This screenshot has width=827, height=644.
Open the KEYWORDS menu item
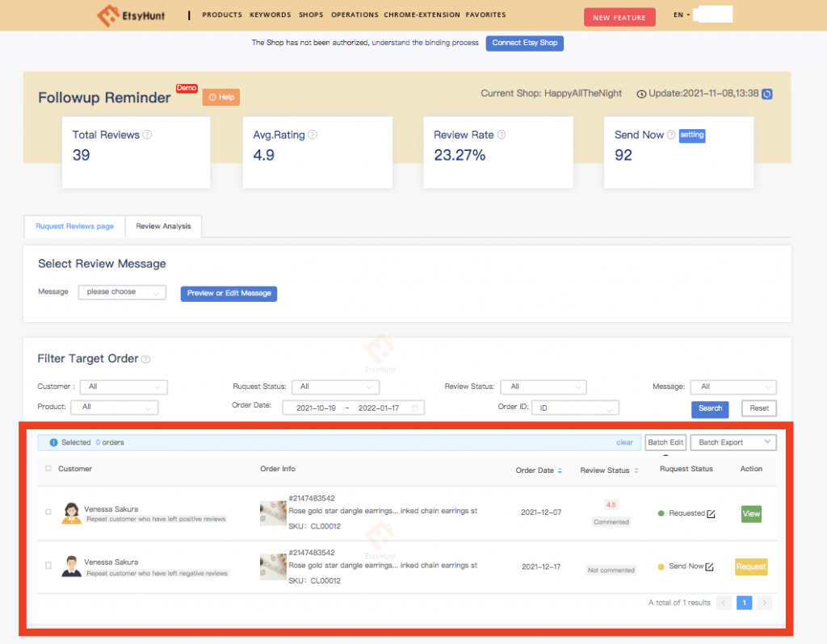270,15
